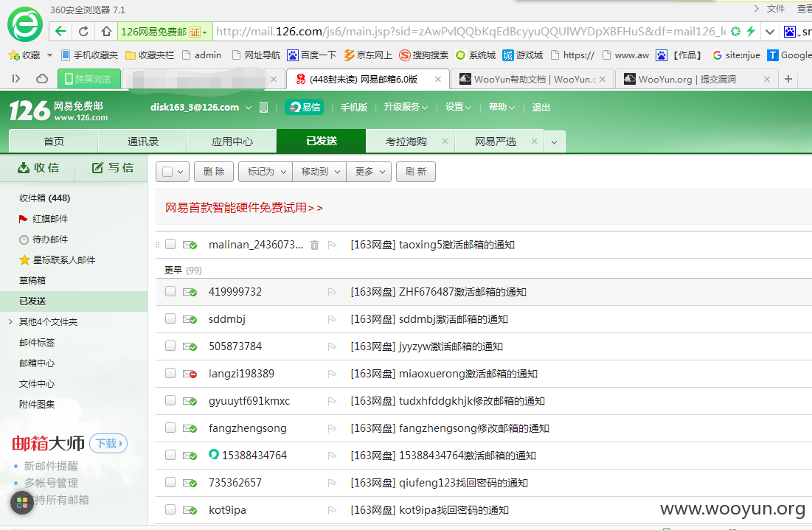Screen dimensions: 812x530
Task: Open 草稿箱 drafts folder
Action: [x=32, y=281]
